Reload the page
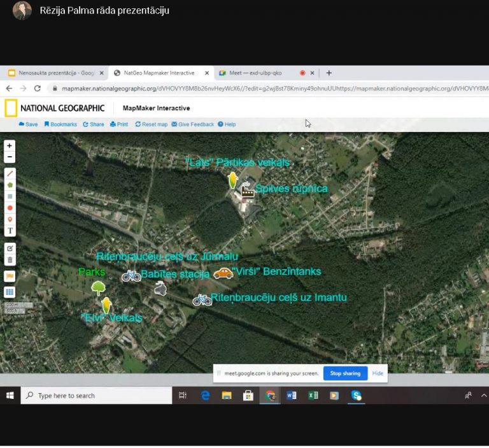 (x=38, y=89)
